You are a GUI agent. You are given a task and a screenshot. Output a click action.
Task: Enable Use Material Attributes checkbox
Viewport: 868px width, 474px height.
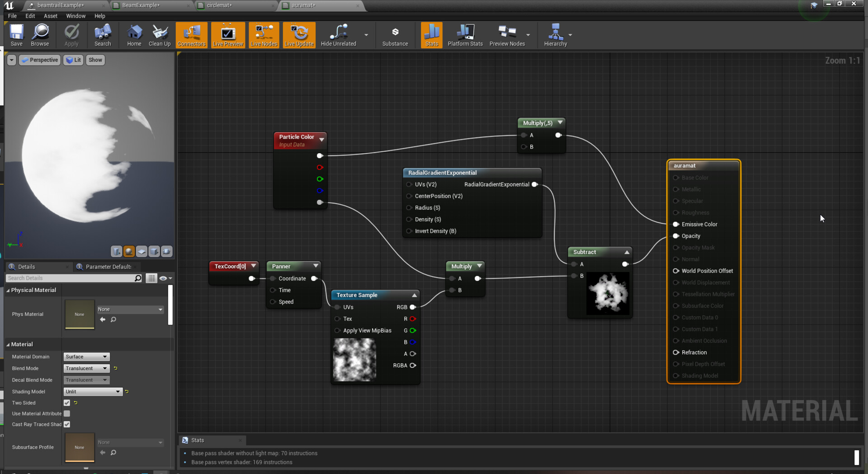(67, 413)
